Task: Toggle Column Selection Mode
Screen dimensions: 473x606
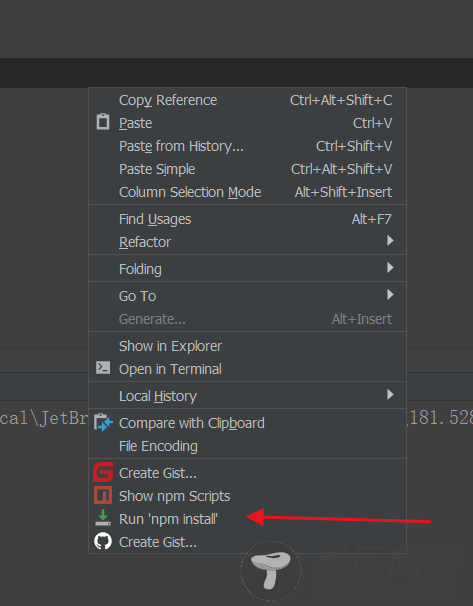Action: pyautogui.click(x=247, y=192)
